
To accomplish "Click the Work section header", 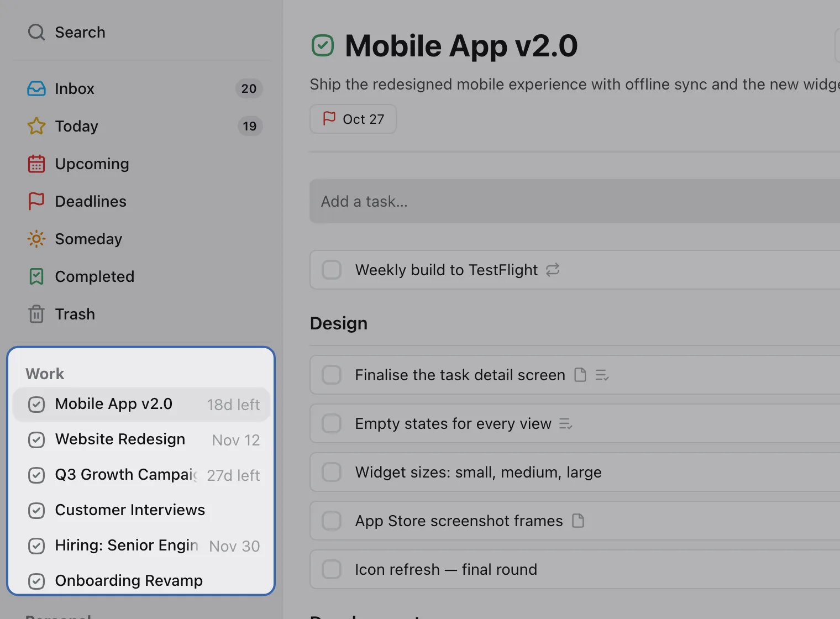I will (45, 374).
